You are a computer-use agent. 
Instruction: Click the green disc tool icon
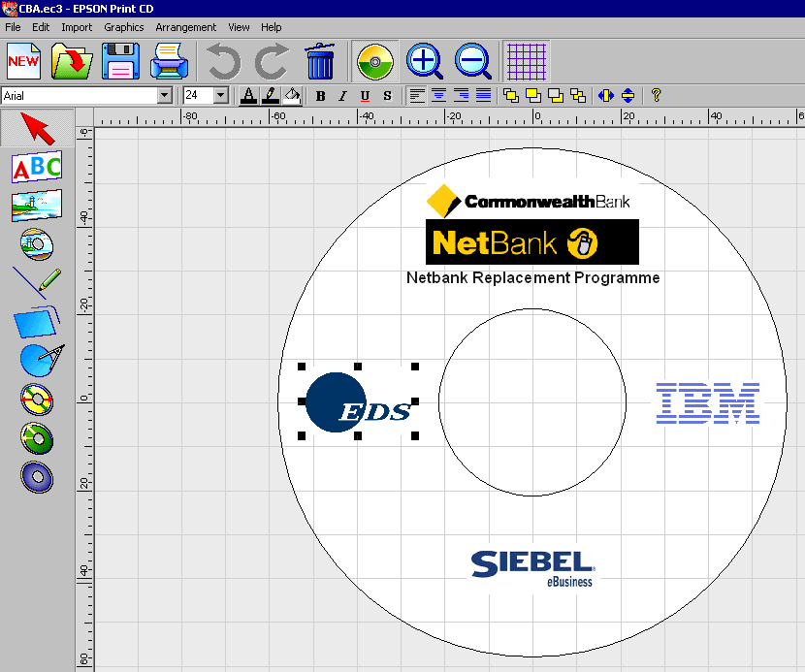(37, 438)
